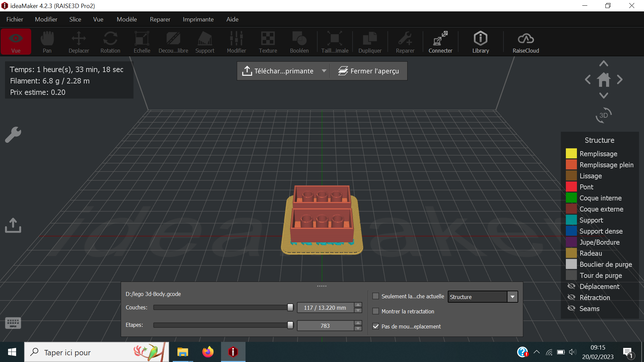
Task: Click Télécharger vers imprimante button
Action: tap(278, 71)
